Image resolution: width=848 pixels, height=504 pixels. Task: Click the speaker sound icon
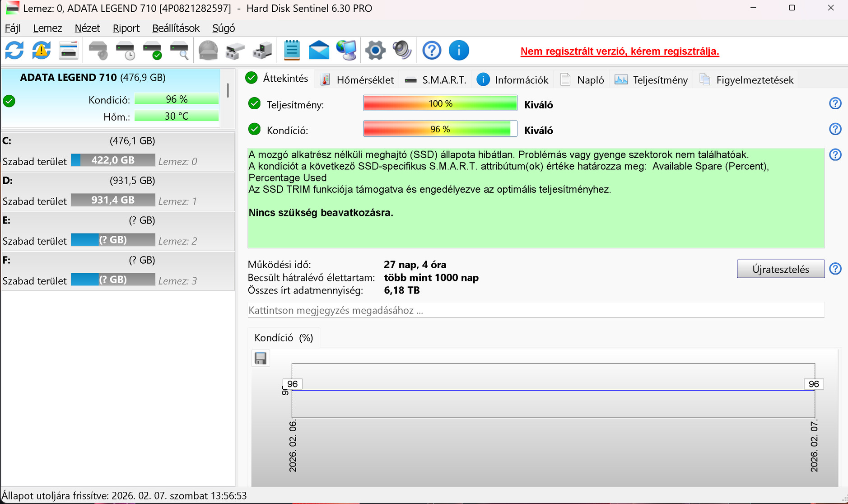pyautogui.click(x=402, y=50)
